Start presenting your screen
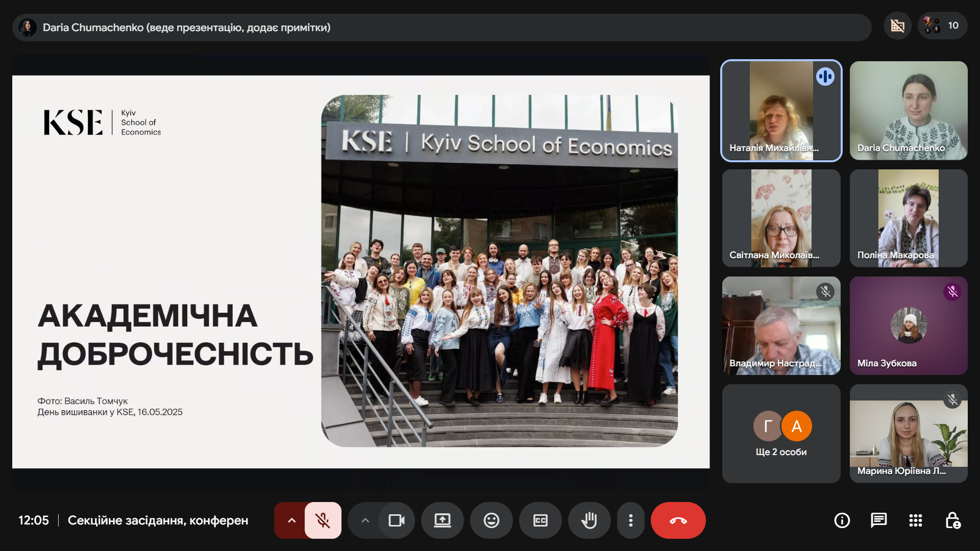Viewport: 980px width, 551px height. click(443, 520)
